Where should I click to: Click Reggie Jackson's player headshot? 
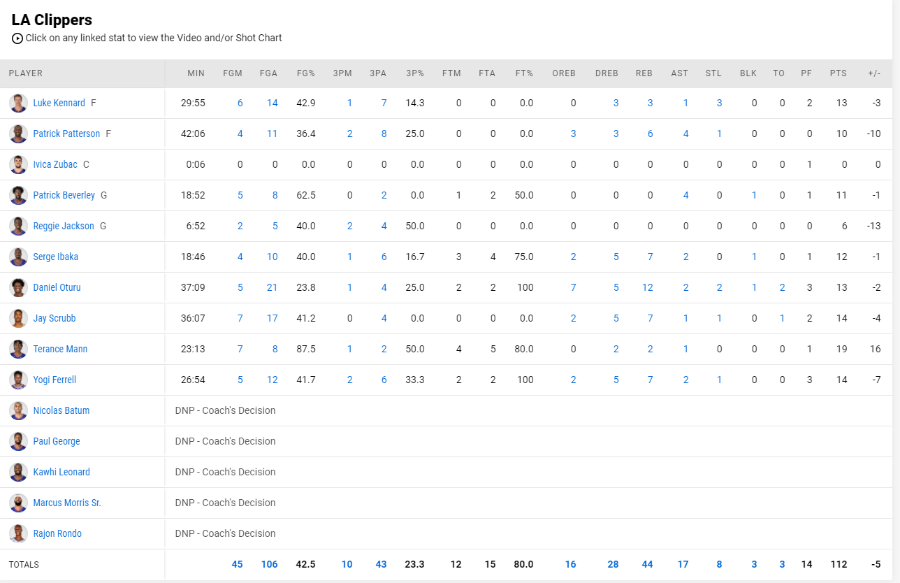(x=18, y=226)
